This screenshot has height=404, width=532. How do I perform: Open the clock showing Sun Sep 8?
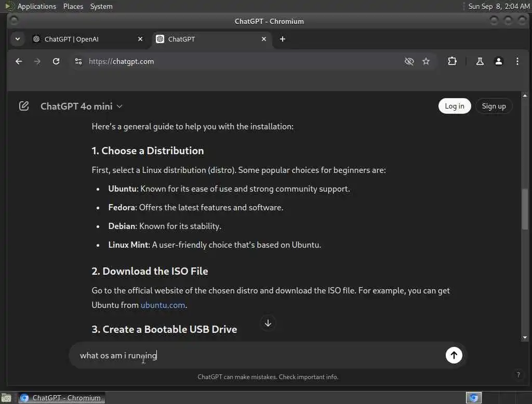click(498, 6)
